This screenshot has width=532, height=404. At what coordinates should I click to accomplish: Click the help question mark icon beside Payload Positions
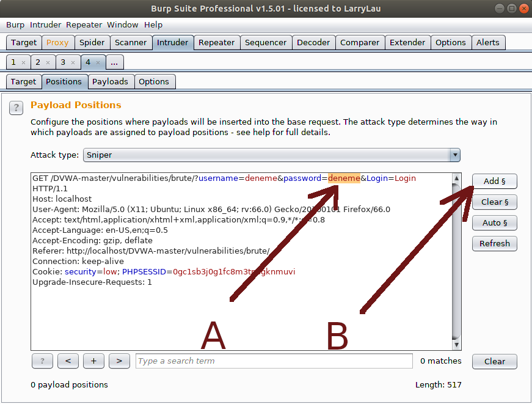16,108
